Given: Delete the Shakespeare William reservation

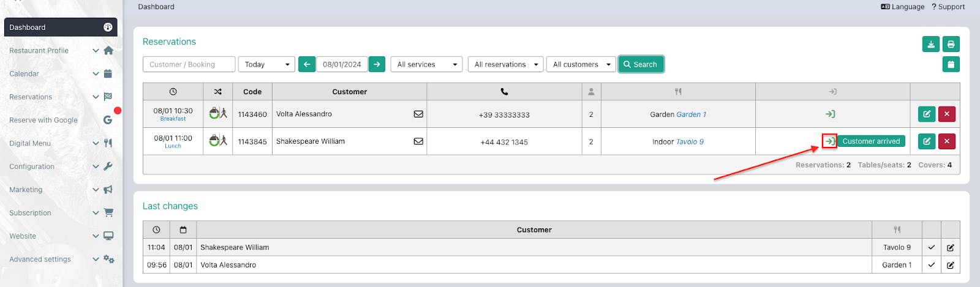Looking at the screenshot, I should [946, 141].
